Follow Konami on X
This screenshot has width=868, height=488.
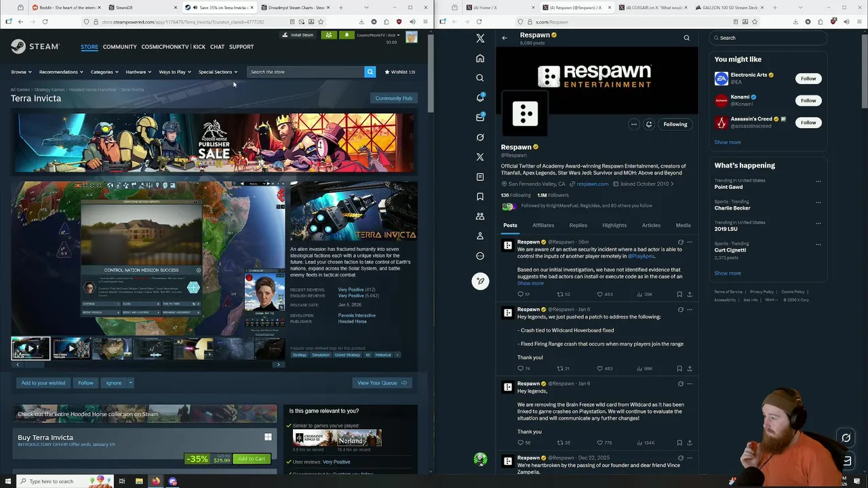(x=808, y=100)
